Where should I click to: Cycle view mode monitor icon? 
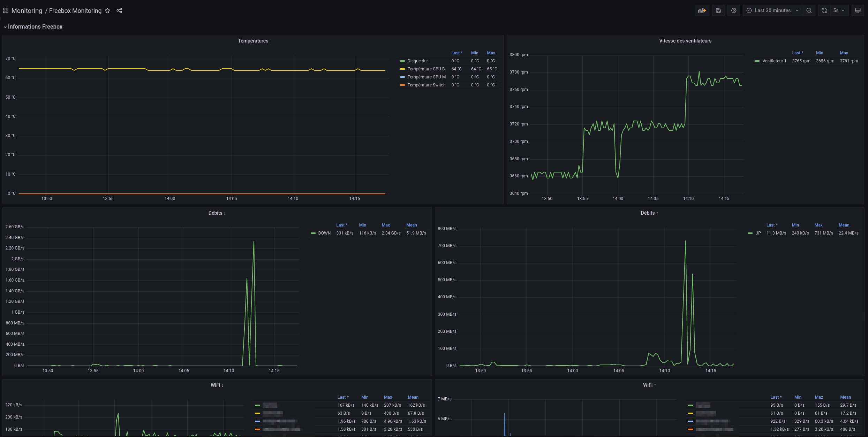pos(858,10)
